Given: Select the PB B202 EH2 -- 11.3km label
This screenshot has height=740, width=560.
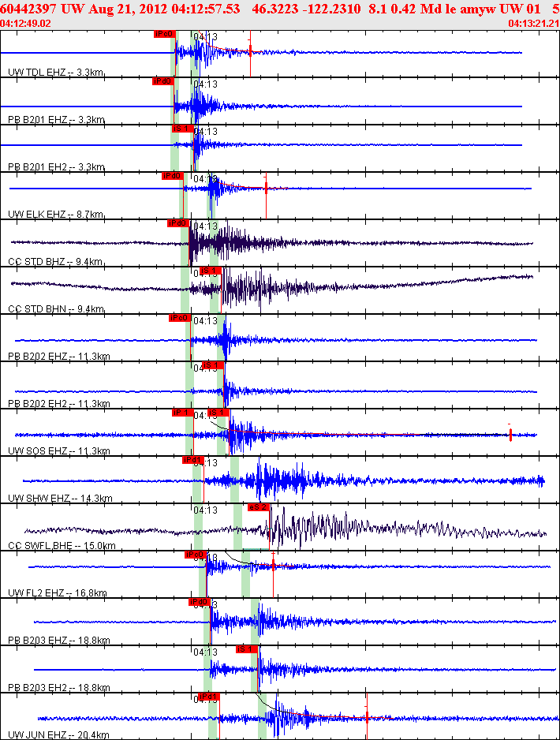Looking at the screenshot, I should pos(59,403).
